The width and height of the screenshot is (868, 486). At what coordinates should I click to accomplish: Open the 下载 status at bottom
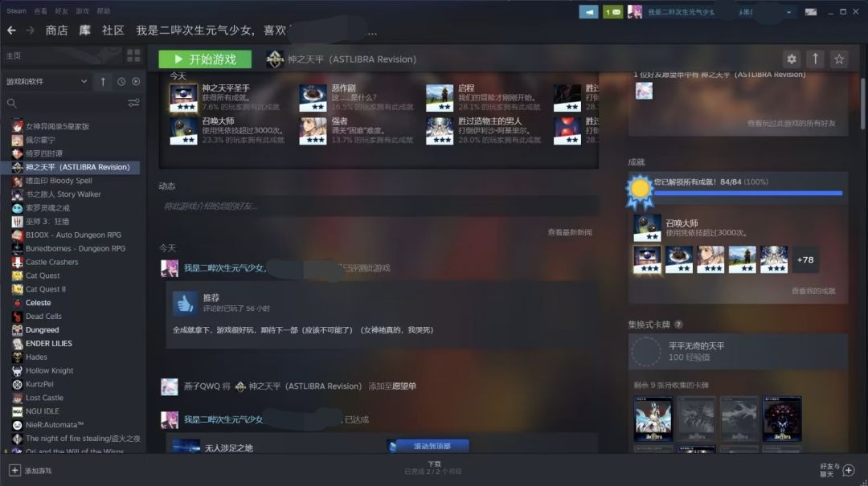[434, 468]
